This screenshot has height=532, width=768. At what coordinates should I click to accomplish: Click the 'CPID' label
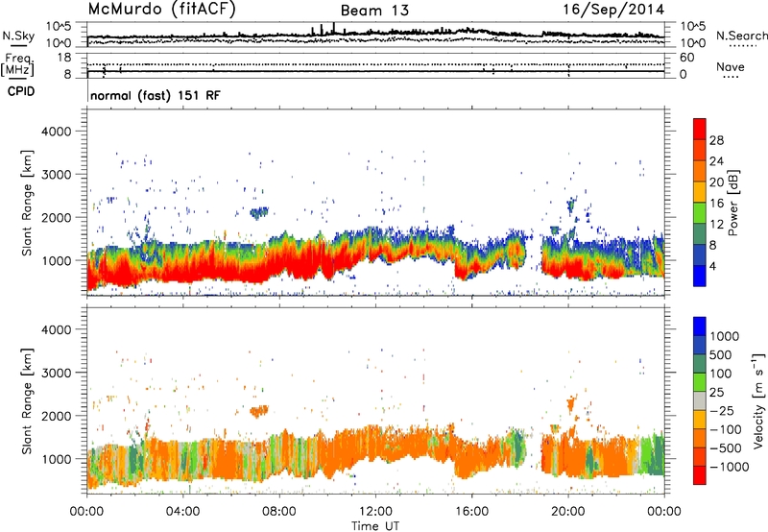click(21, 91)
